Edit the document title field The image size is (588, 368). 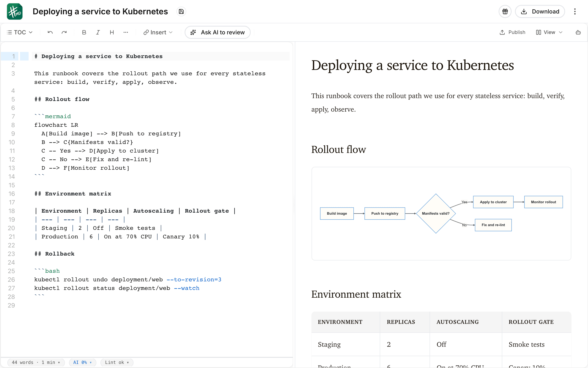[x=100, y=11]
